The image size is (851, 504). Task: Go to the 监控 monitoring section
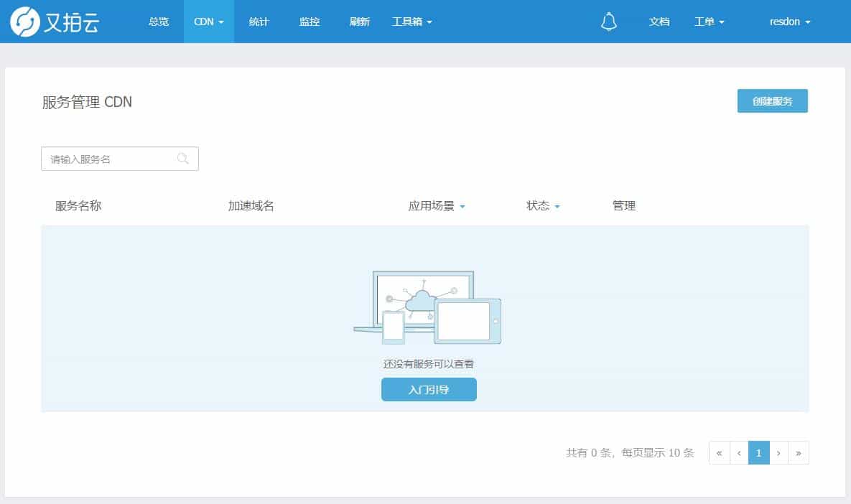[309, 22]
